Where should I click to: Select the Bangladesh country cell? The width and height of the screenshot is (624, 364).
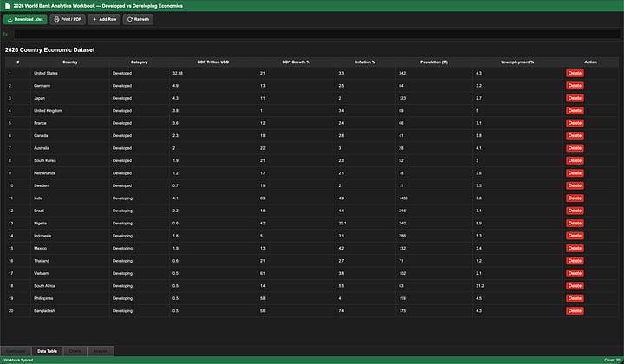(x=70, y=311)
